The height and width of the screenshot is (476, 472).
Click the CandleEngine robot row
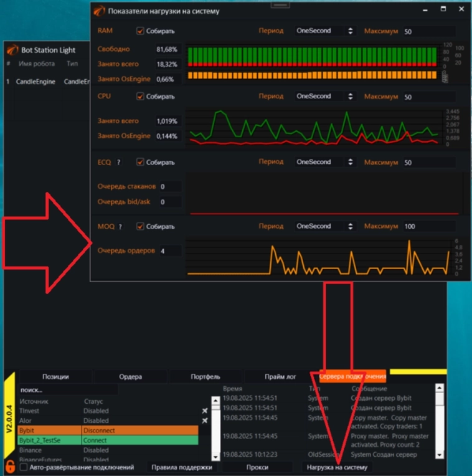point(47,82)
